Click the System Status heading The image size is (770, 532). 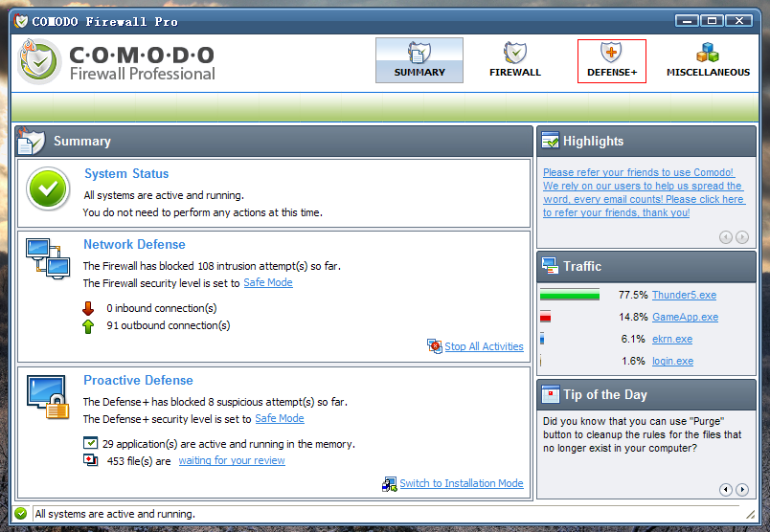pyautogui.click(x=126, y=174)
